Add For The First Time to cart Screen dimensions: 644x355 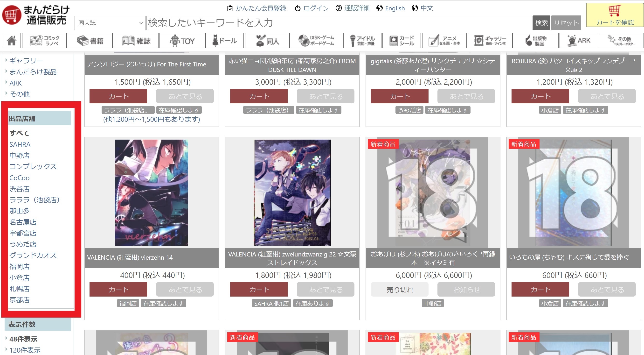pos(118,96)
